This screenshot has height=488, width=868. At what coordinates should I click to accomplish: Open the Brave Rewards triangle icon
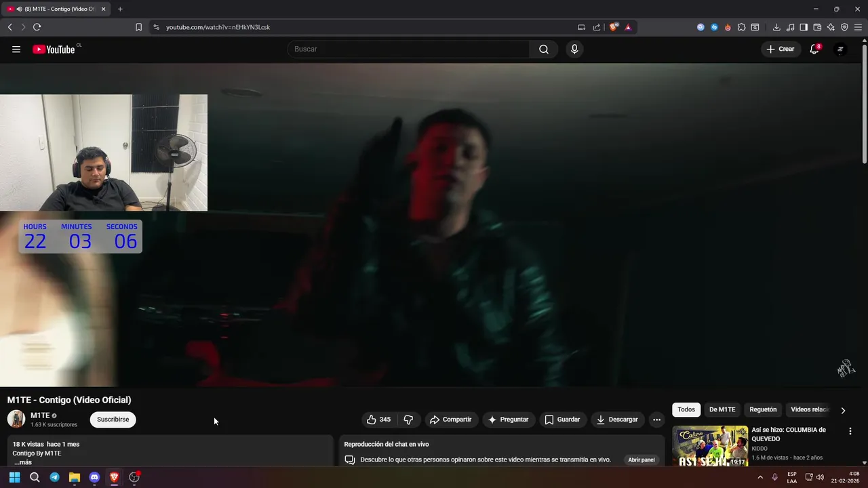pyautogui.click(x=628, y=27)
